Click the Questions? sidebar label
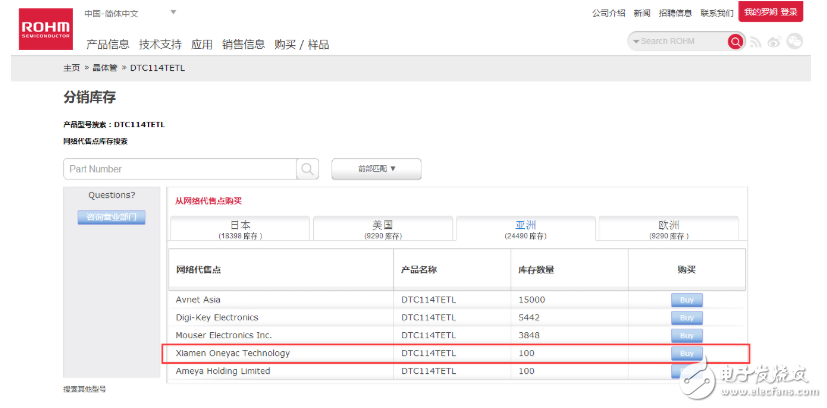827x408 pixels. (112, 195)
